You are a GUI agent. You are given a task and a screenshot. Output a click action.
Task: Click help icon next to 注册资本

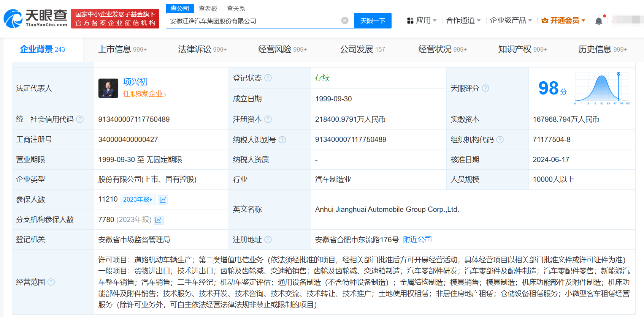(x=268, y=119)
